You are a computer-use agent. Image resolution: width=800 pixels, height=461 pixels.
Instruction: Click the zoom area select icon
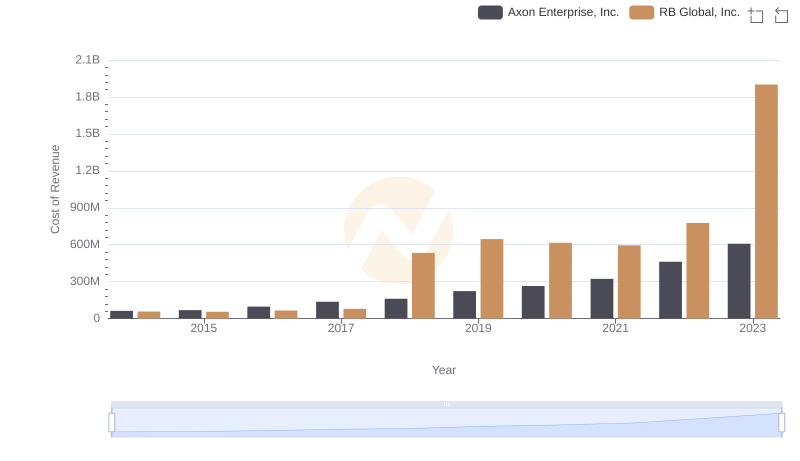(756, 15)
